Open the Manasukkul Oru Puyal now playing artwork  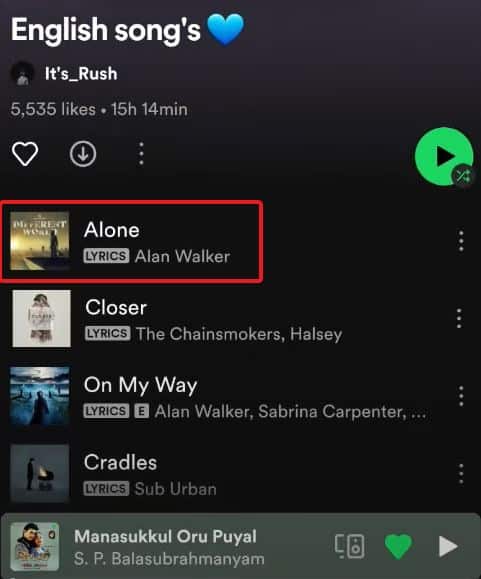[x=35, y=547]
